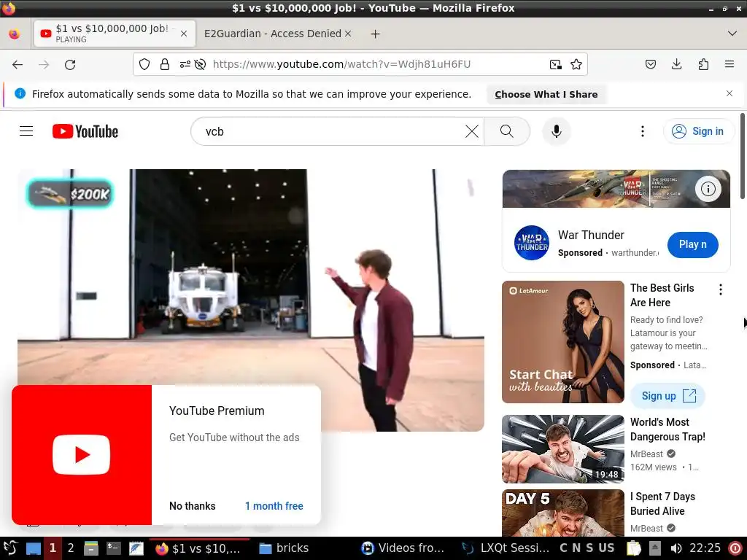Click the address bar URL
This screenshot has width=747, height=560.
[341, 64]
